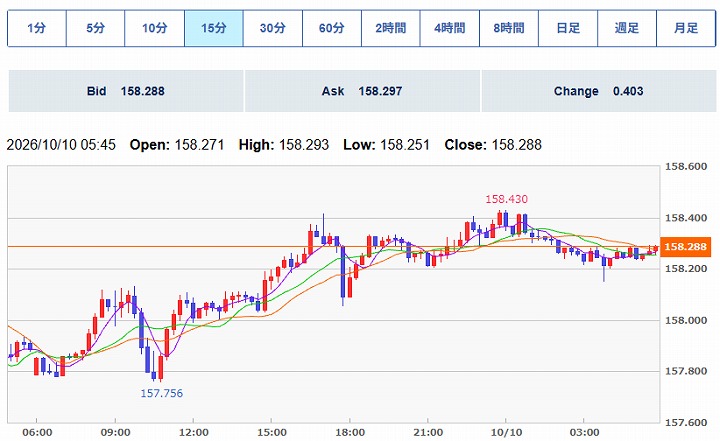Select the 60分 timeframe tab
This screenshot has height=441, width=720.
click(332, 28)
